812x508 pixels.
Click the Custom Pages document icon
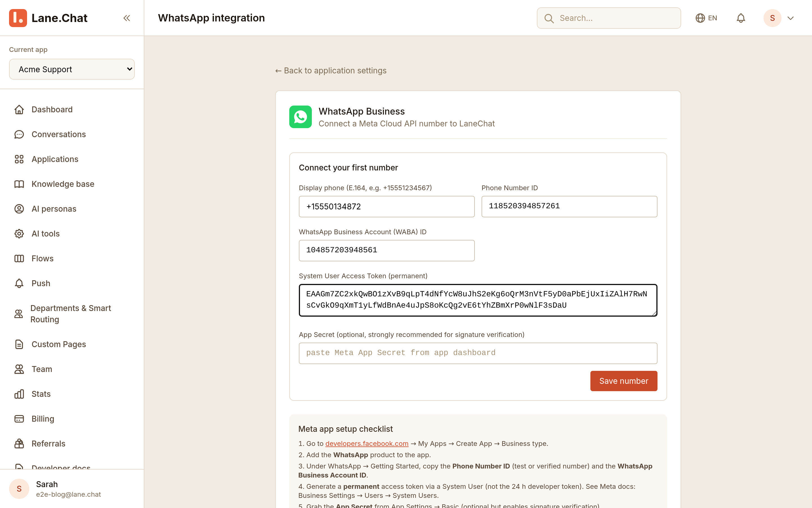pyautogui.click(x=19, y=344)
